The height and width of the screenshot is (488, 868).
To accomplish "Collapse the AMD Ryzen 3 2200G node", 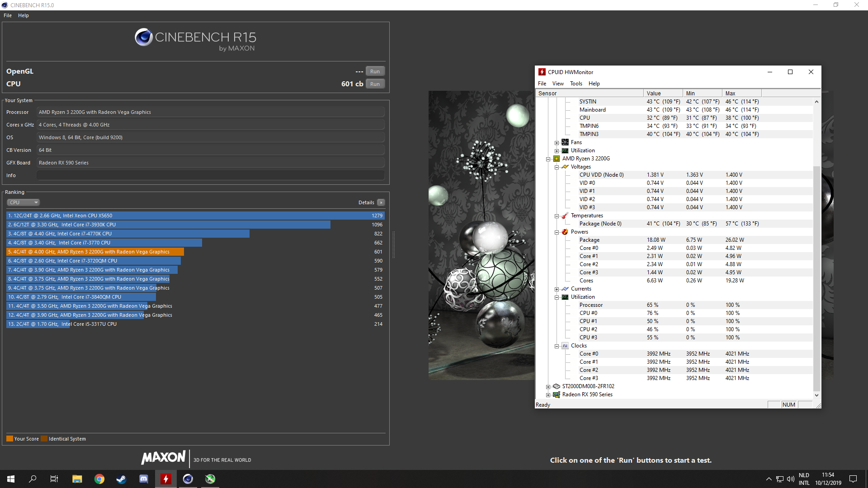I will 548,159.
